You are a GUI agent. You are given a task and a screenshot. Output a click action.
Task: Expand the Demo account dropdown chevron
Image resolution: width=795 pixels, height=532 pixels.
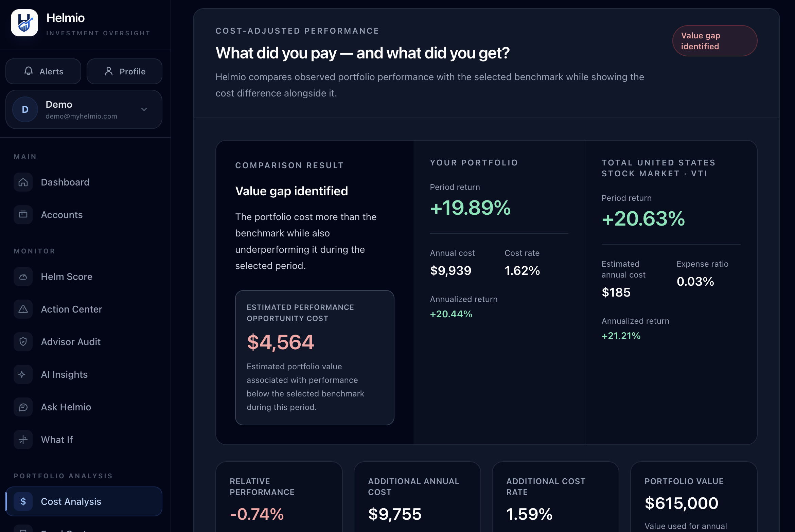[x=144, y=109]
